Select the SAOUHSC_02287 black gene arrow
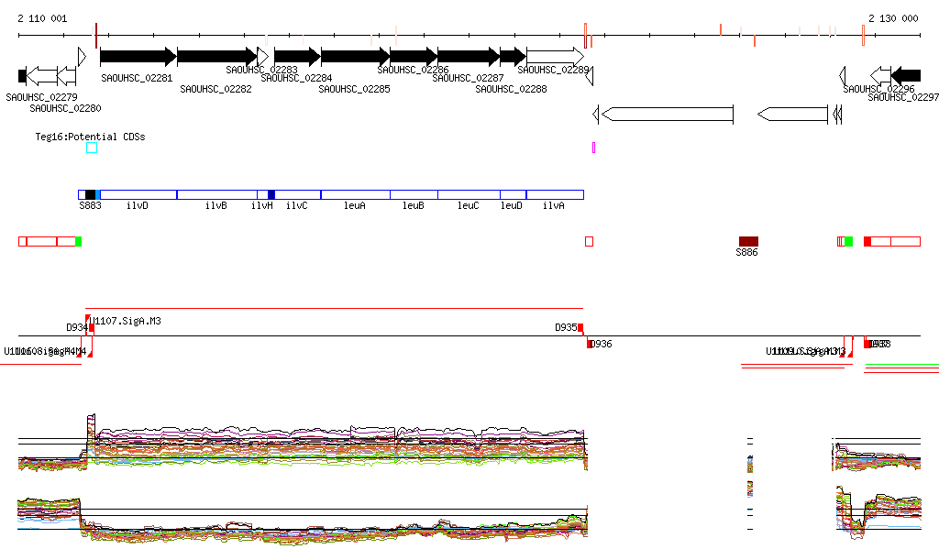 point(469,57)
